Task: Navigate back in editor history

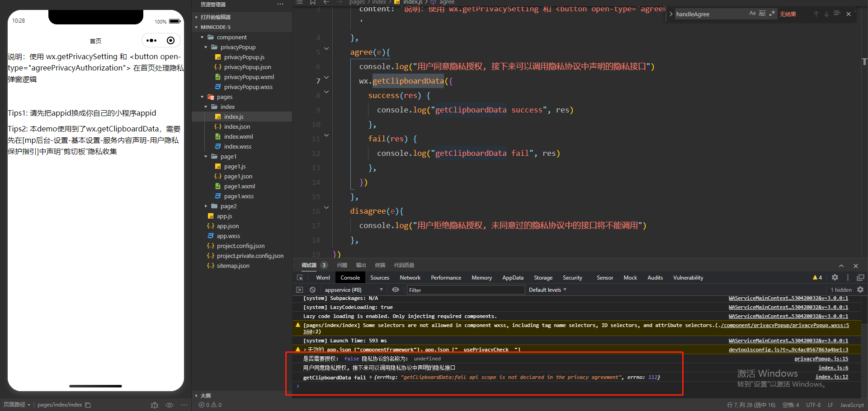Action: 326,2
